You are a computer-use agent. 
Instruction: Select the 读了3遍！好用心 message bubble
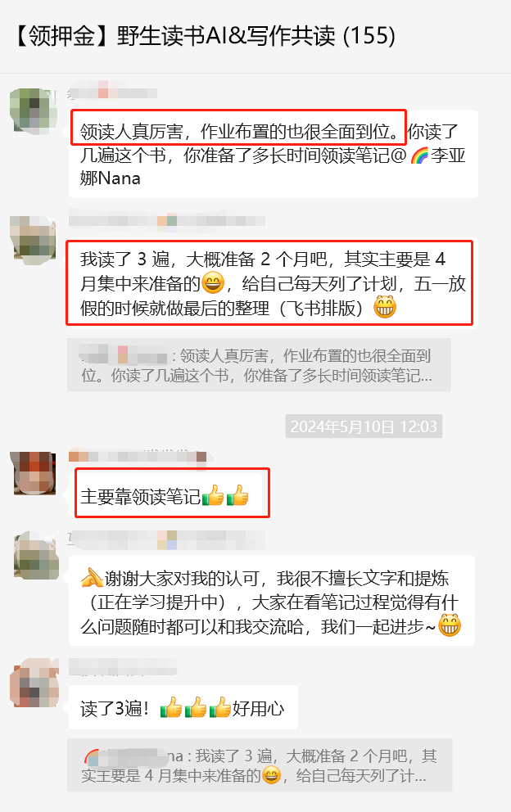pyautogui.click(x=183, y=707)
